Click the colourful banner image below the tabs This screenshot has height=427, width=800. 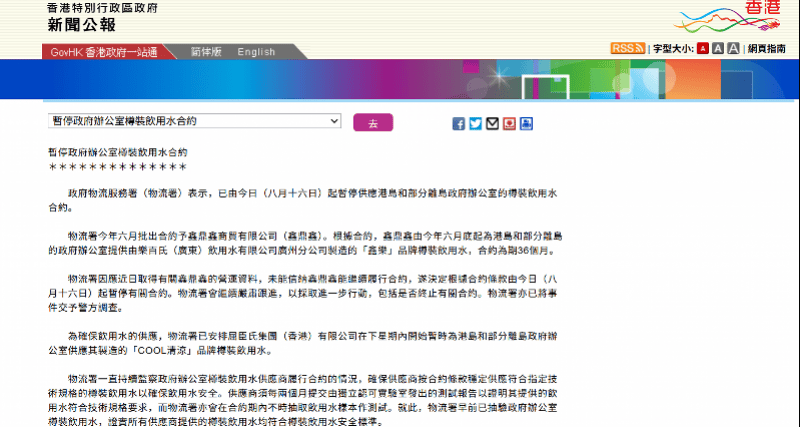[x=400, y=79]
